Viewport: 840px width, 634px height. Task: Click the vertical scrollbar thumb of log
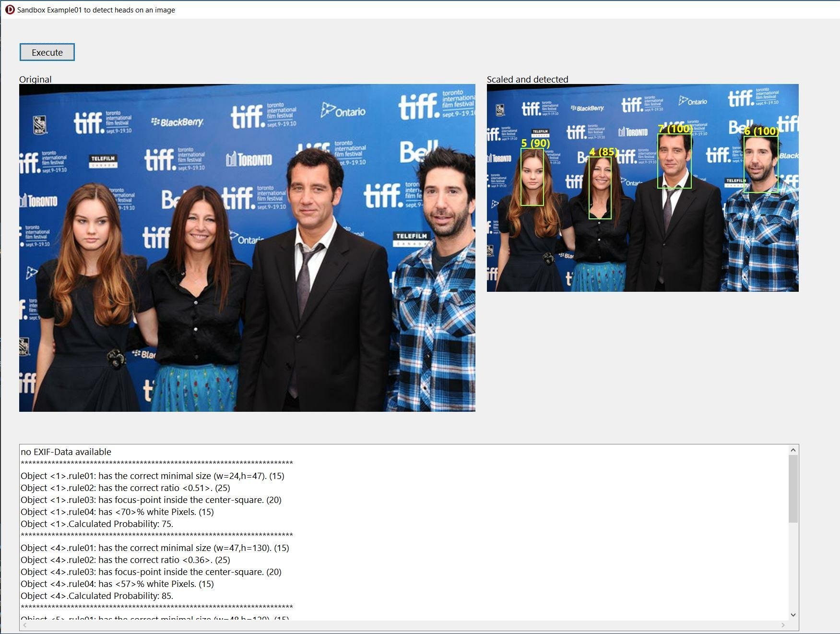793,489
